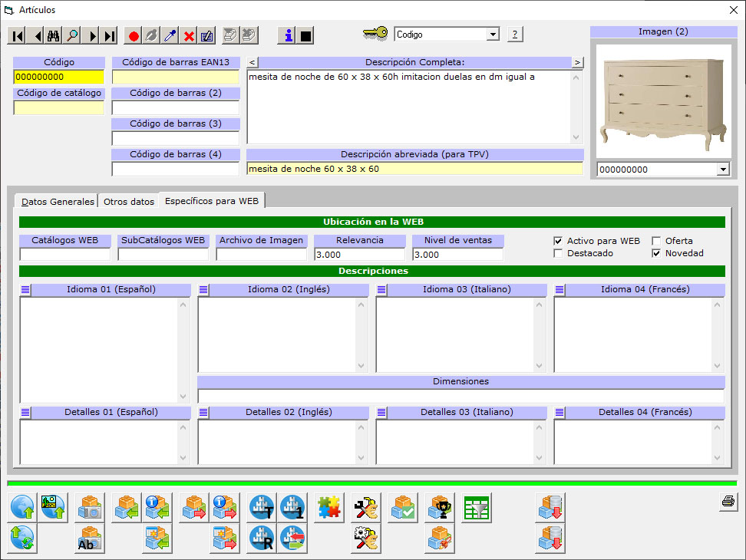746x560 pixels.
Task: Uncheck Activo para WEB
Action: pos(558,241)
